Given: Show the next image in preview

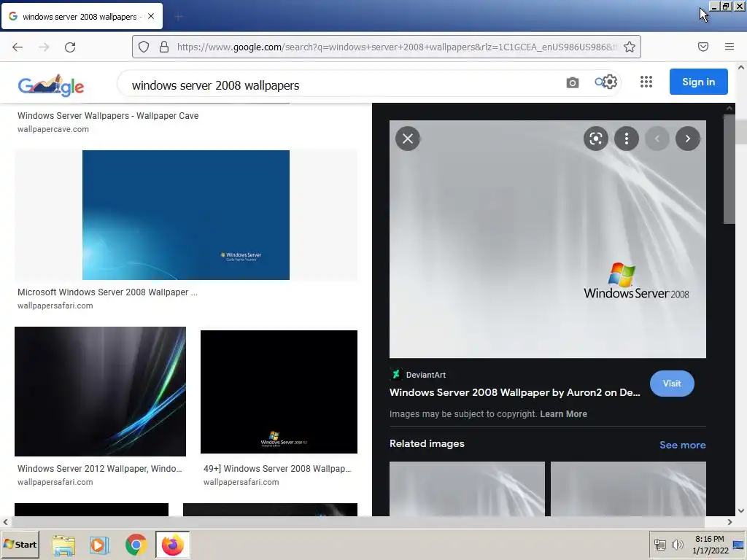Looking at the screenshot, I should 687,139.
